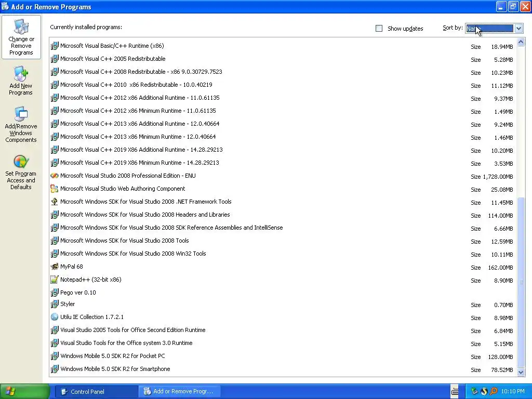This screenshot has height=399, width=532.
Task: Select Visual C++ 2012 x86 Minimum Runtime
Action: [x=283, y=111]
